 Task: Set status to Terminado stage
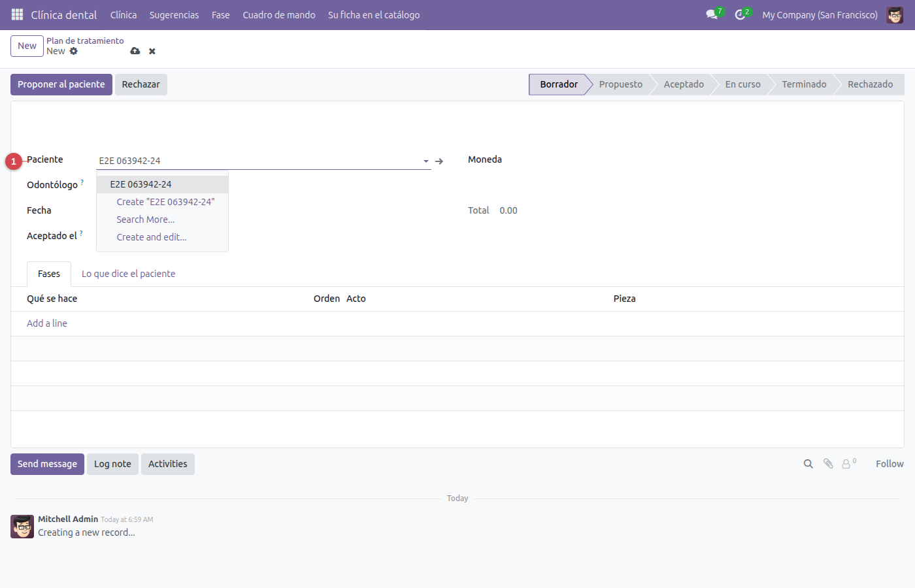coord(804,84)
